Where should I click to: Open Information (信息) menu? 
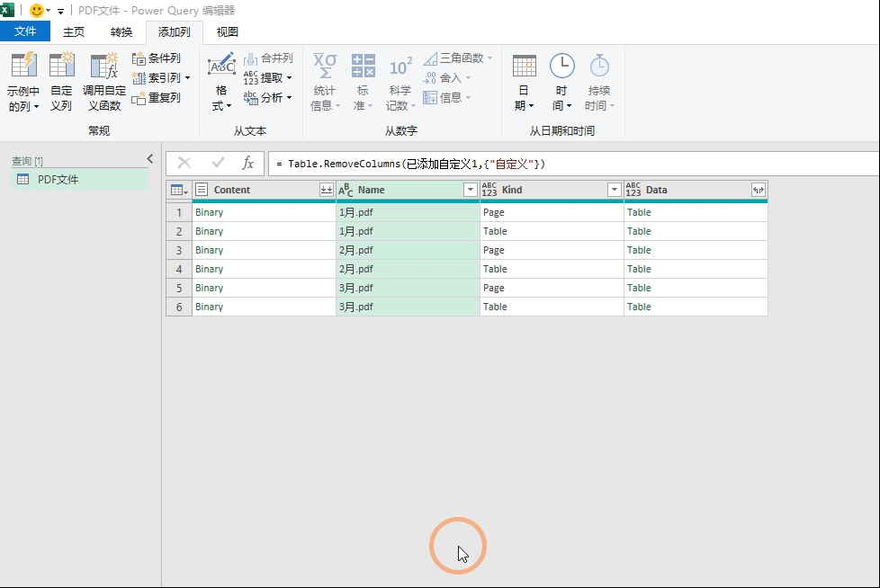coord(446,98)
